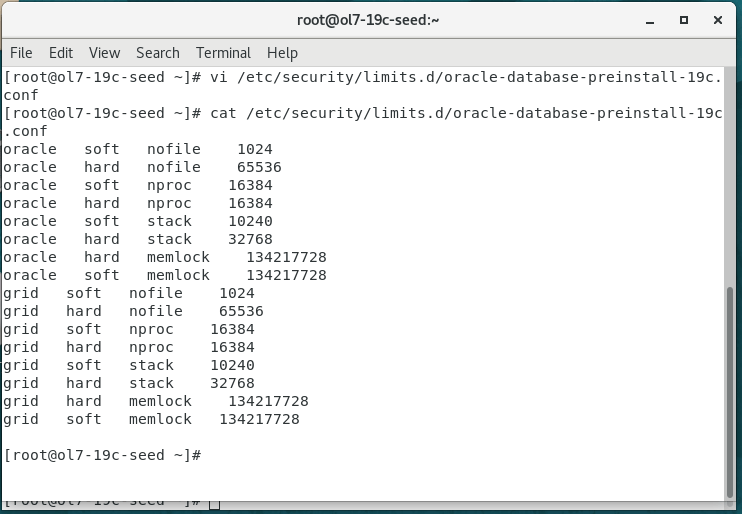
Task: Maximize the terminal window
Action: 684,19
